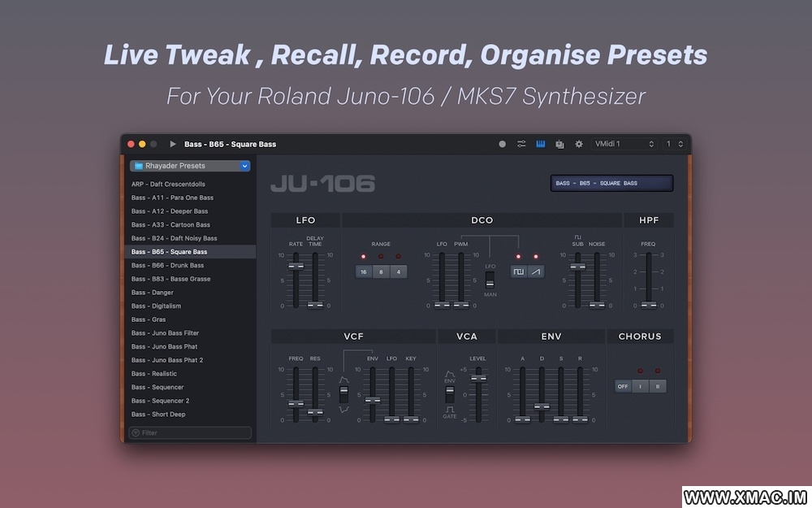This screenshot has height=508, width=812.
Task: Click the VCA LEVEL slider handle
Action: (x=478, y=379)
